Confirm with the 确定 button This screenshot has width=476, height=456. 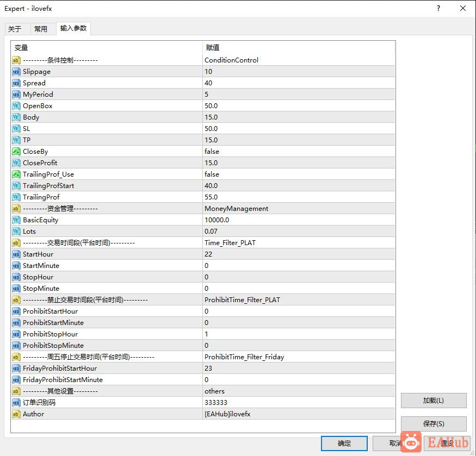pyautogui.click(x=344, y=443)
